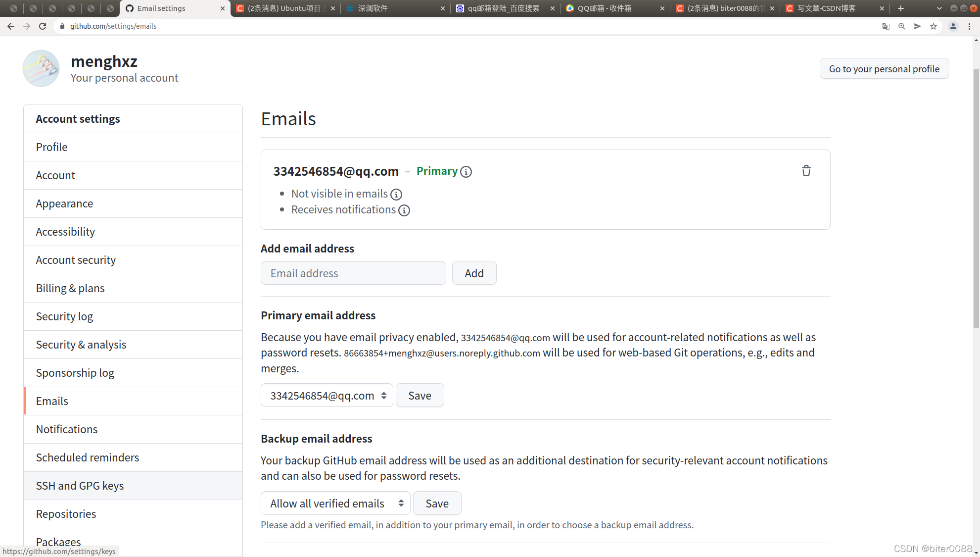Click the Email address input field
Viewport: 980px width, 557px height.
click(353, 273)
